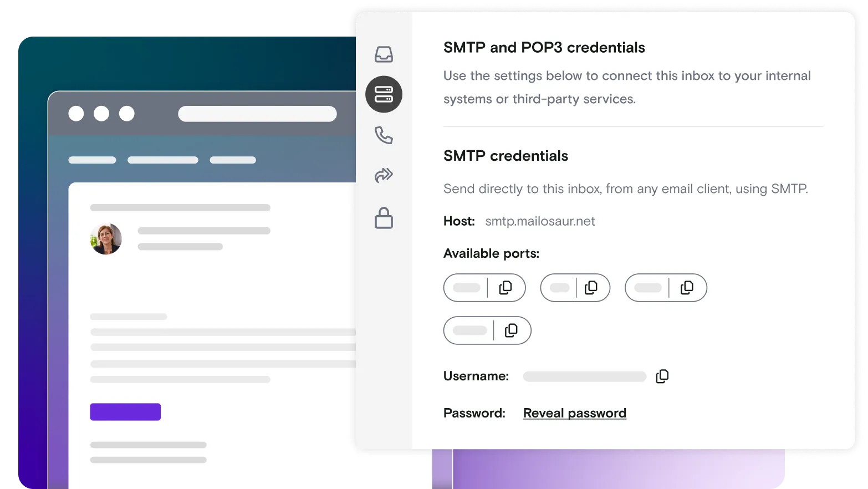868x489 pixels.
Task: Click the rightmost traffic-light dot in the mockup
Action: pyautogui.click(x=126, y=113)
